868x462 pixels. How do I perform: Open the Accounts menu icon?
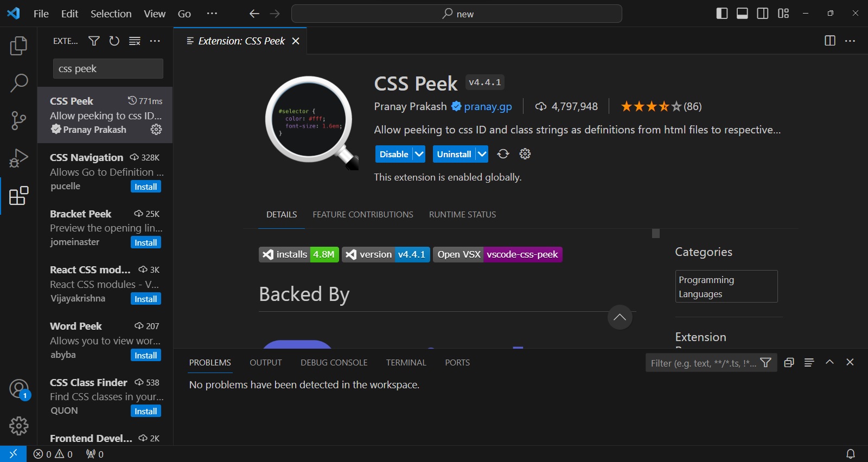[x=18, y=389]
